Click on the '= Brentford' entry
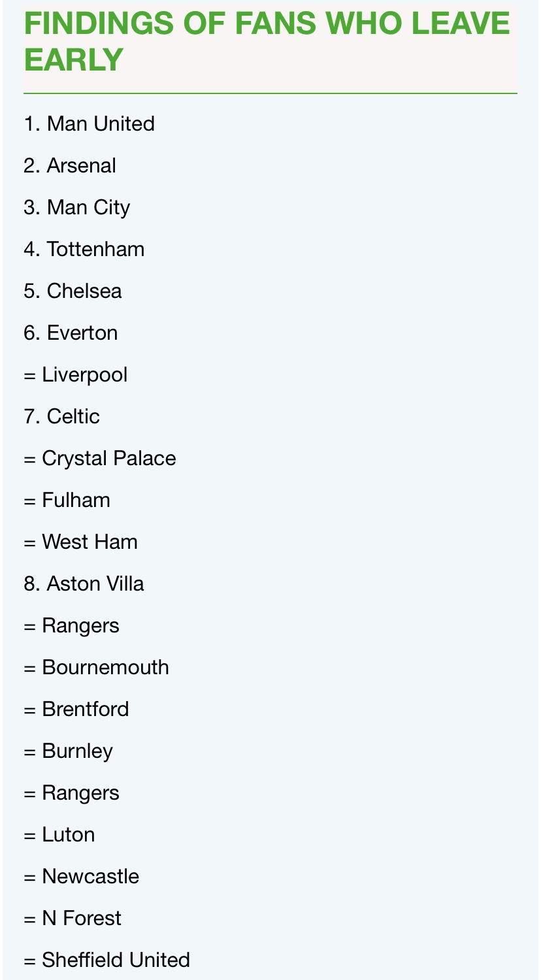This screenshot has width=541, height=980. click(76, 709)
